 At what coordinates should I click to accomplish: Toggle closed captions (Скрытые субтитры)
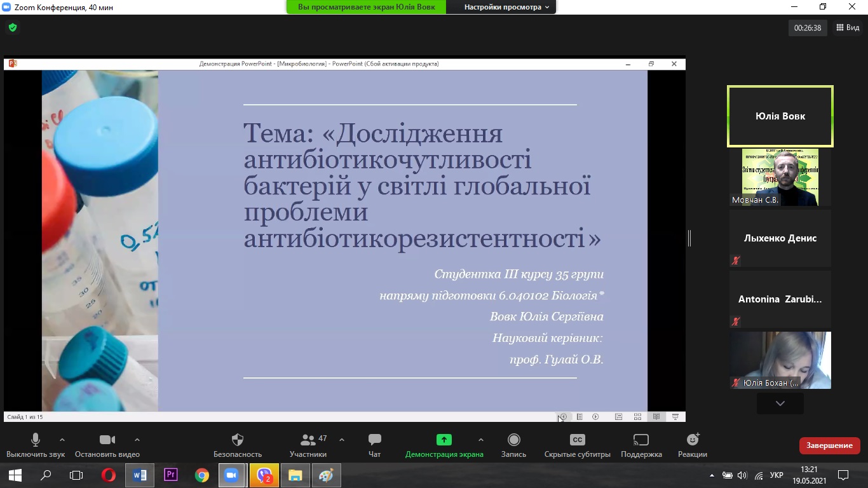577,440
